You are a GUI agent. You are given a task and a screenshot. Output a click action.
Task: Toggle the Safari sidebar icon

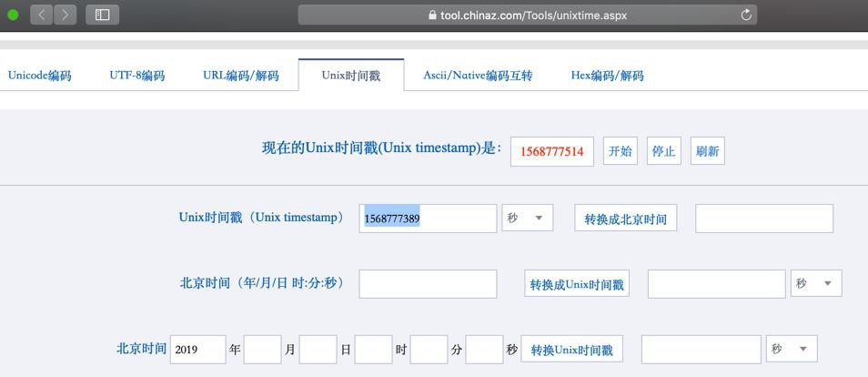pos(103,15)
